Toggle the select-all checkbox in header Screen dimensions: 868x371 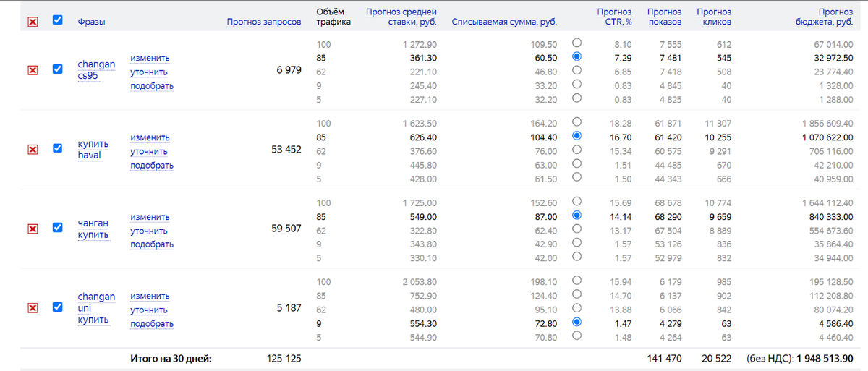58,20
